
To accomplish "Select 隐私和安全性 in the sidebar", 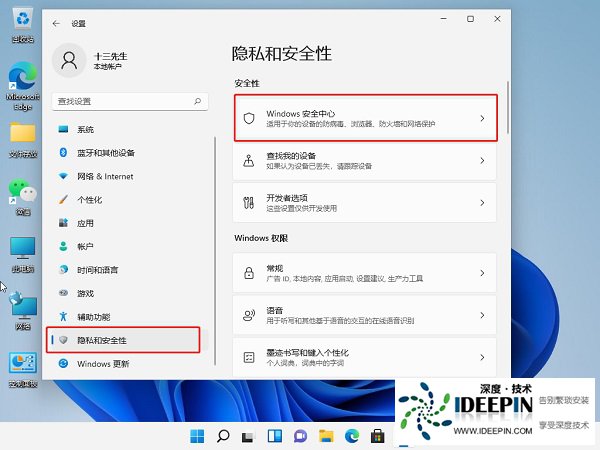I will pyautogui.click(x=130, y=340).
